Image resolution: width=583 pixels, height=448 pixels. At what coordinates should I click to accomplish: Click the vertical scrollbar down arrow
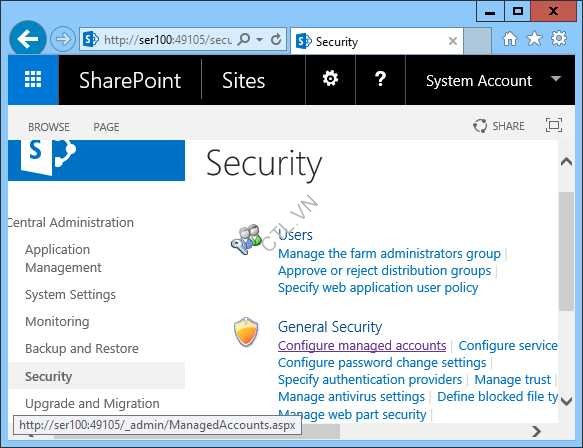click(566, 402)
